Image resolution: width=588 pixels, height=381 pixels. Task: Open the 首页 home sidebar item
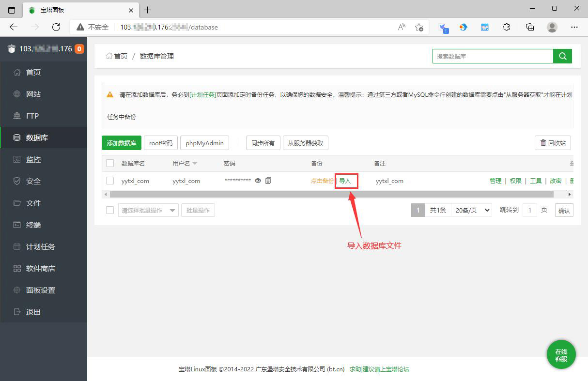[x=44, y=72]
